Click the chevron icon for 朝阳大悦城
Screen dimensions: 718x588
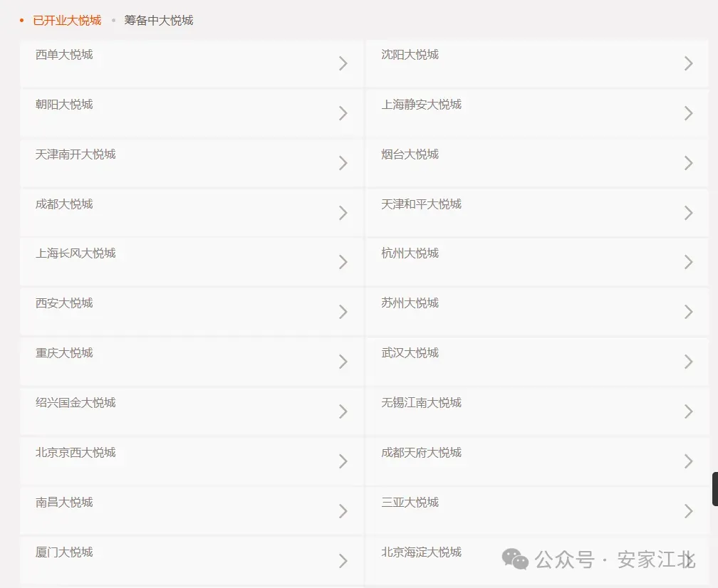click(x=343, y=113)
